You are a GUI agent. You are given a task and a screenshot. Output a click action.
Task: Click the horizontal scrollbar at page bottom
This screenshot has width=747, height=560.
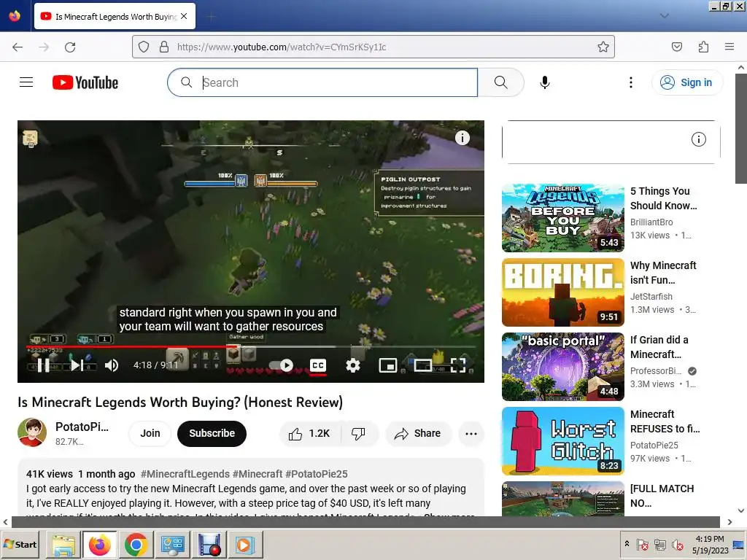pos(365,522)
